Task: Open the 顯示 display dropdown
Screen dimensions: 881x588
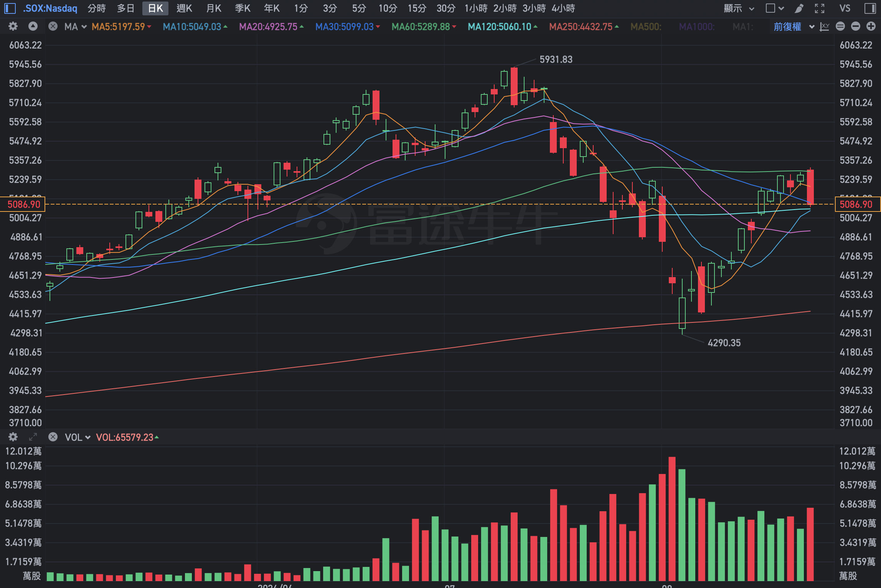Action: click(738, 8)
